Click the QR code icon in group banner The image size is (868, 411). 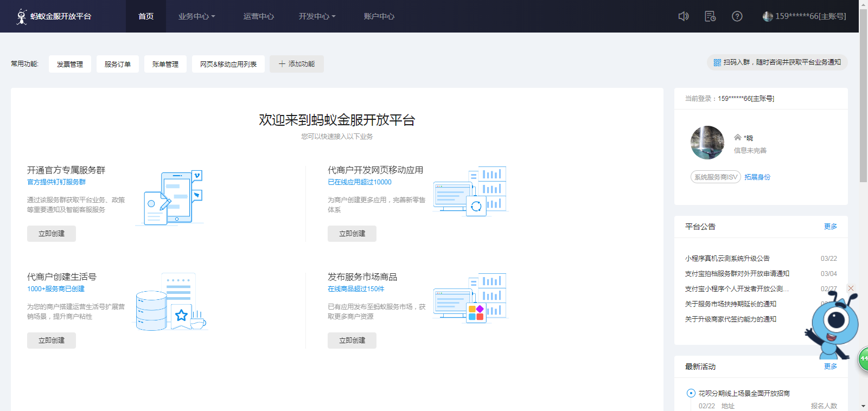tap(717, 62)
